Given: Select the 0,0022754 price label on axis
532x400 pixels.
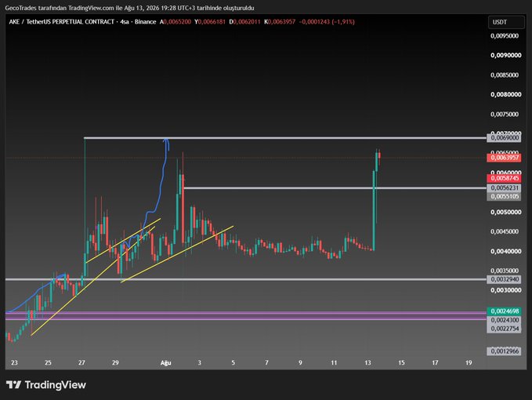Looking at the screenshot, I should coord(504,329).
